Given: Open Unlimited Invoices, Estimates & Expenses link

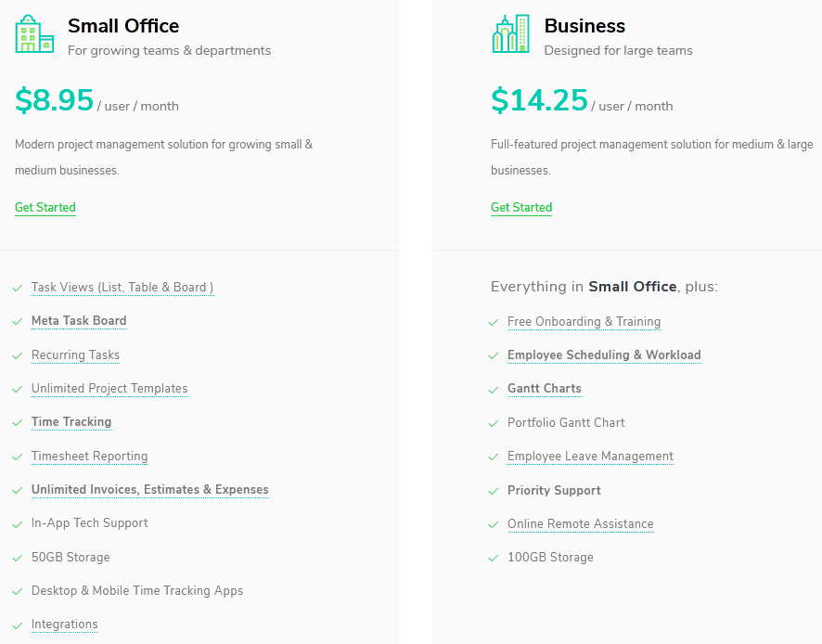Looking at the screenshot, I should [x=149, y=490].
